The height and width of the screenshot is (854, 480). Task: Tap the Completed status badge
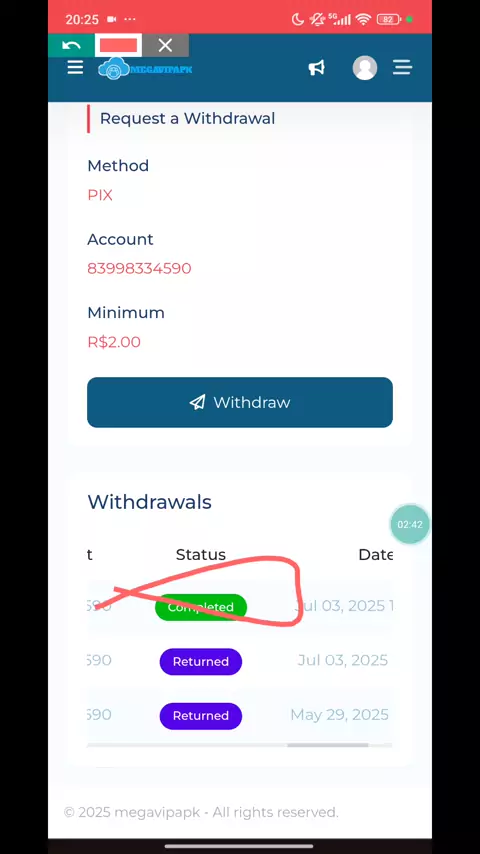pyautogui.click(x=201, y=607)
